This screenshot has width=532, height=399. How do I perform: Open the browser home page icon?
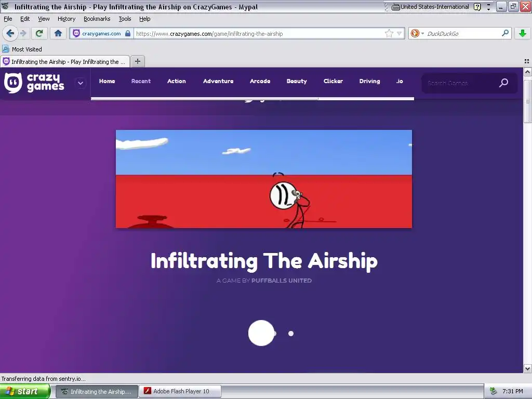tap(58, 33)
